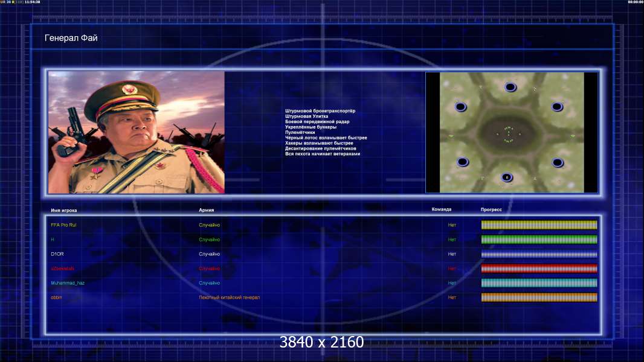Click the numbered bottom-center start position marker

click(507, 177)
